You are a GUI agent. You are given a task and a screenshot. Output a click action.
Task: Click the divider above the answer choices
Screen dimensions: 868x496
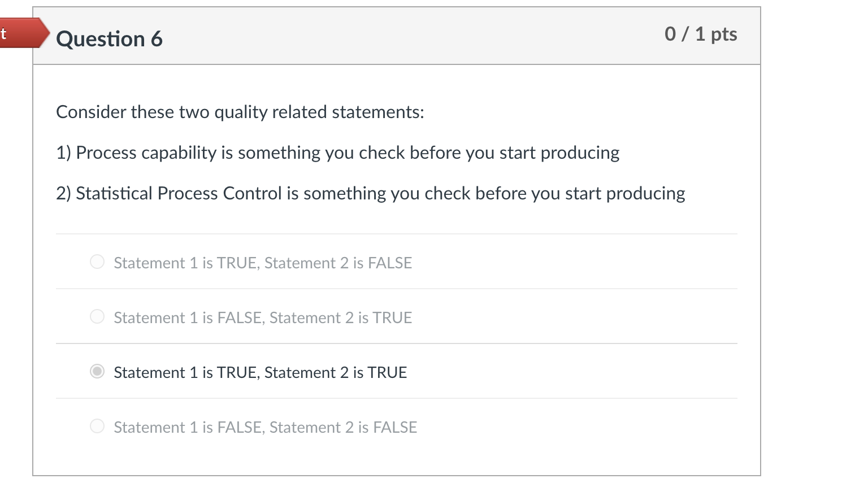396,233
